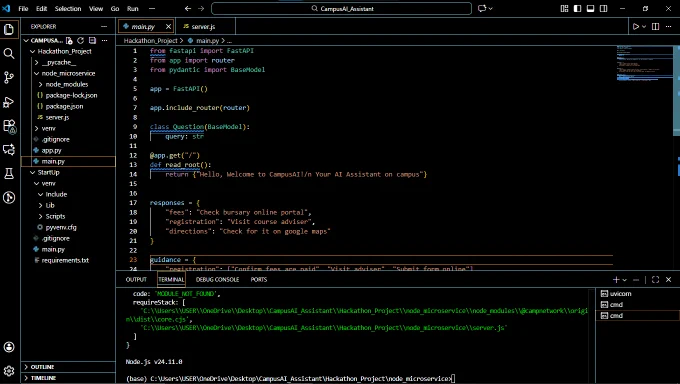The width and height of the screenshot is (680, 384).
Task: Close the main.py editor tab
Action: click(x=168, y=26)
